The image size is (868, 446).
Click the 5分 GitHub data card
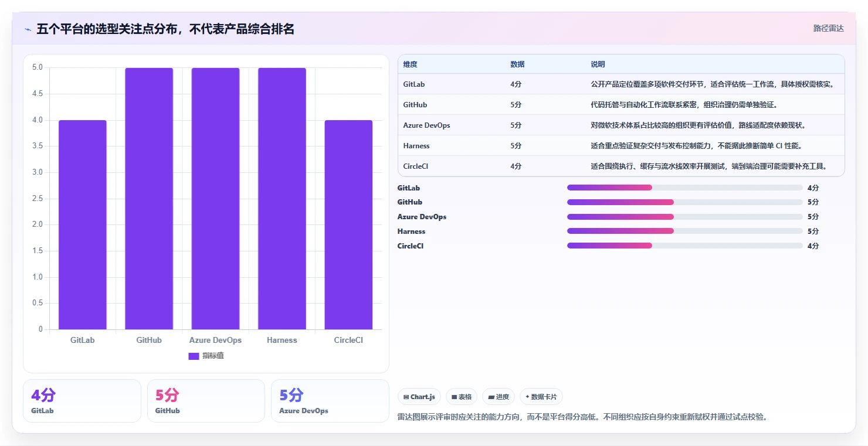pos(206,401)
